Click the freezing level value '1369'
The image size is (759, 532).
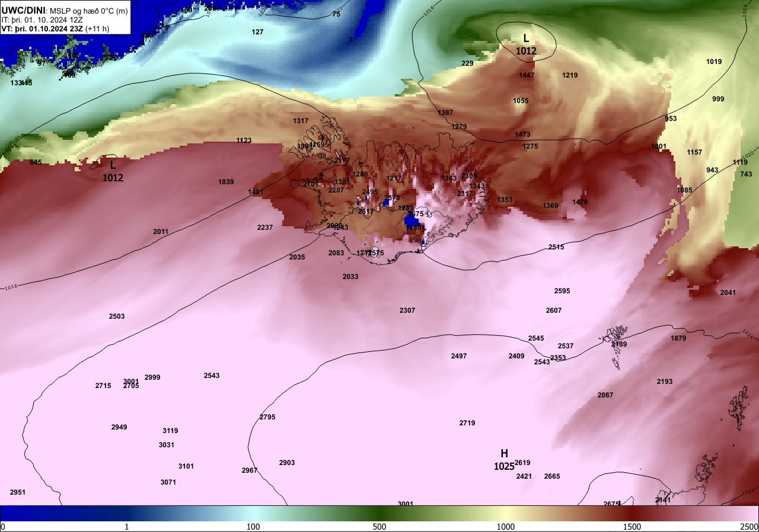(550, 206)
